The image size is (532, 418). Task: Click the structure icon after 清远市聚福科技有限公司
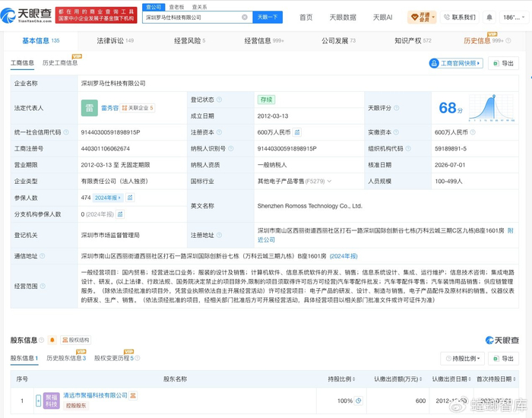[x=133, y=395]
